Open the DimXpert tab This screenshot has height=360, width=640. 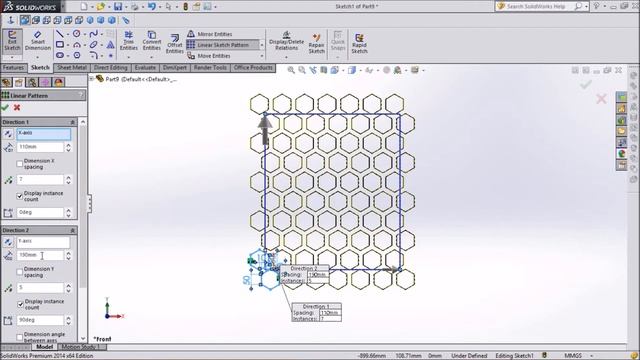tap(175, 68)
